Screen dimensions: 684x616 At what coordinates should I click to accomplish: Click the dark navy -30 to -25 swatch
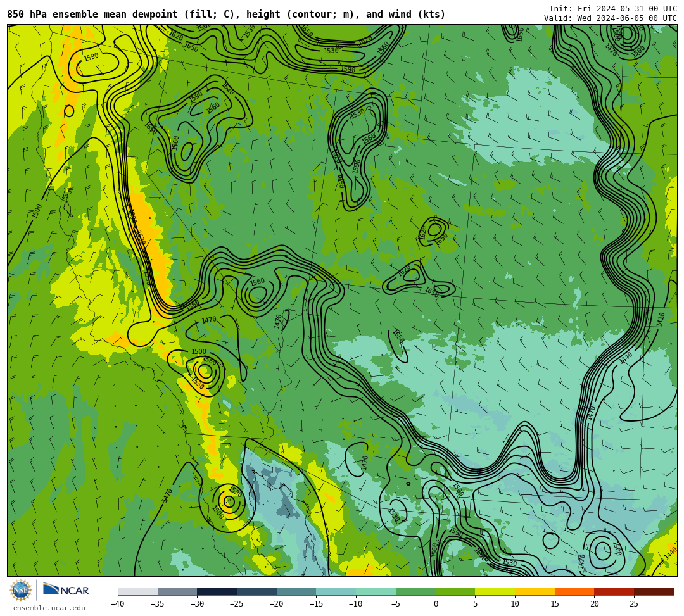(217, 591)
